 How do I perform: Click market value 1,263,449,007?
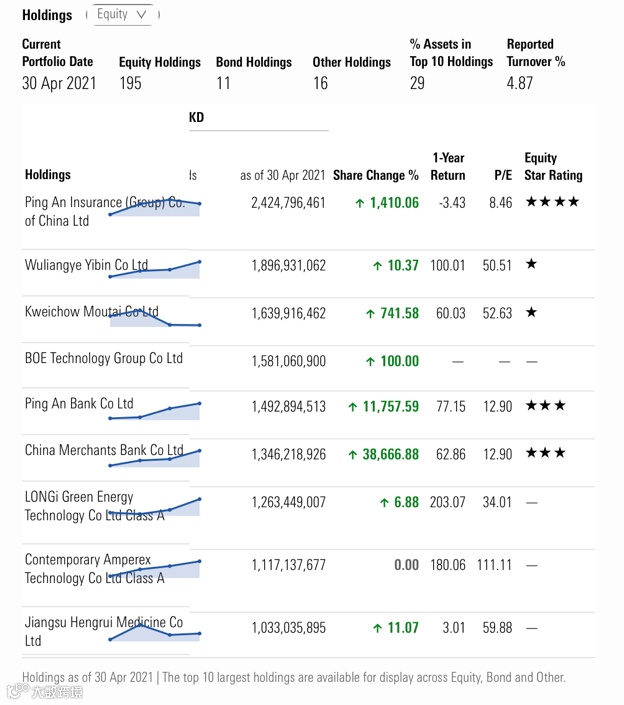click(288, 502)
